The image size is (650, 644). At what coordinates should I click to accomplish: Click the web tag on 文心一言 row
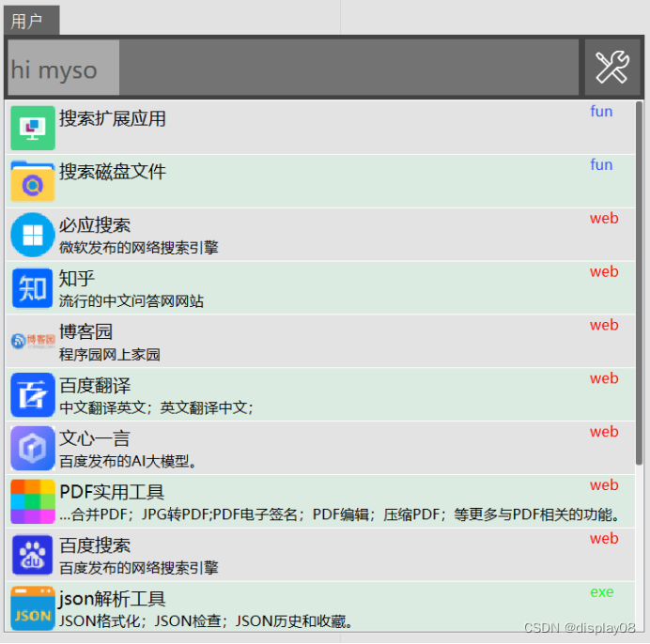(604, 432)
